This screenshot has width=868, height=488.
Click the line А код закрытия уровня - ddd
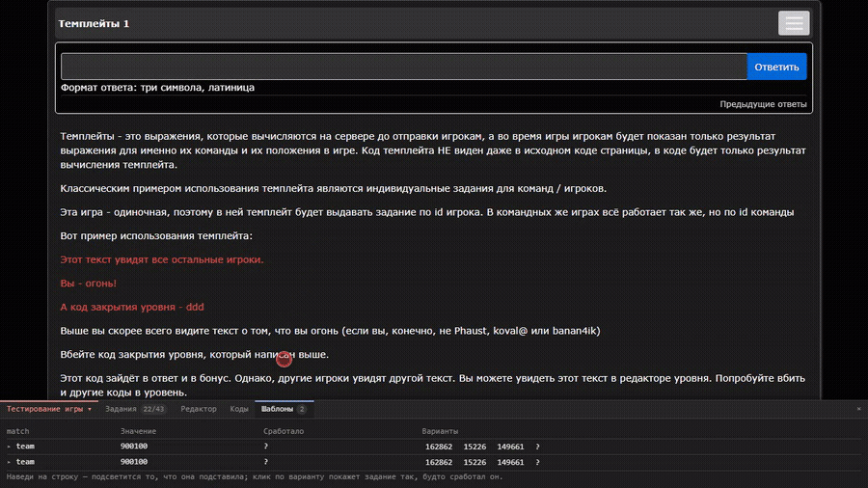click(132, 307)
